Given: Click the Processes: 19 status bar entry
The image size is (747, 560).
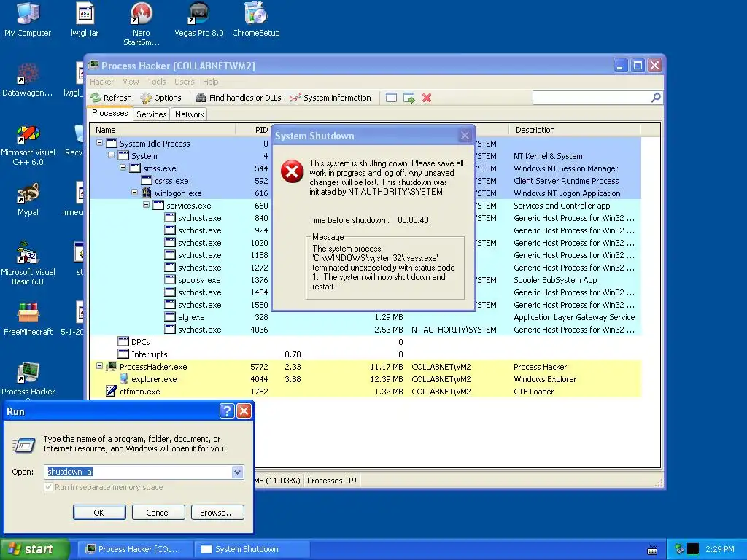Looking at the screenshot, I should [x=332, y=481].
